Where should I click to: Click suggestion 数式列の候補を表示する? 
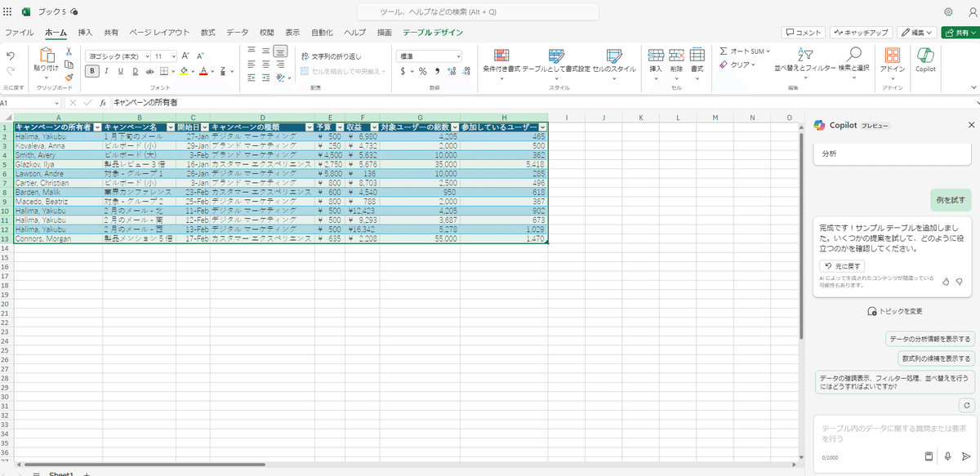937,358
